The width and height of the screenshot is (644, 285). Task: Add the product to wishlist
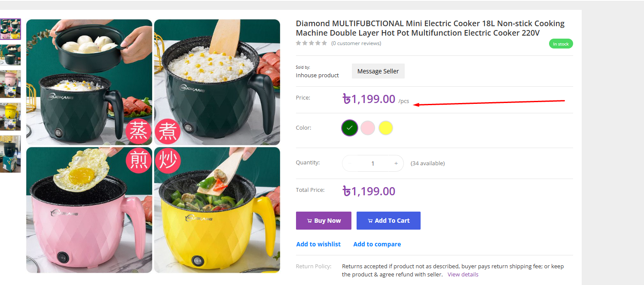[x=318, y=244]
